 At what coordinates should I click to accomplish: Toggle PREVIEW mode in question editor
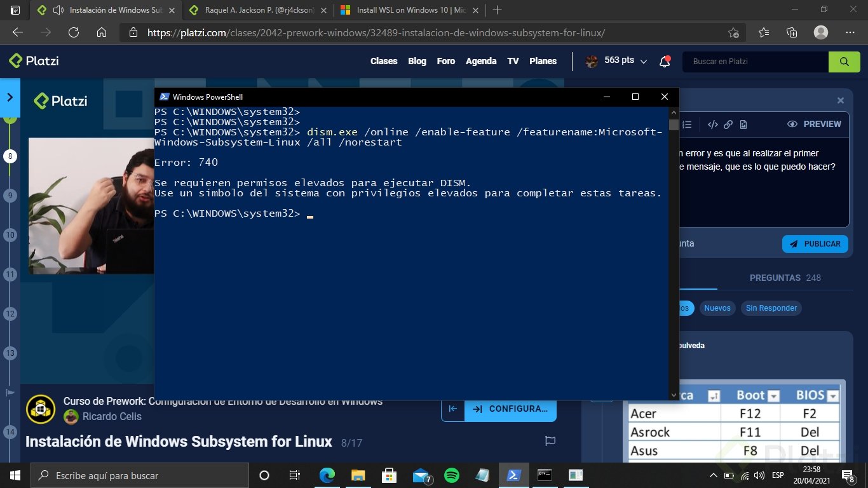tap(814, 125)
